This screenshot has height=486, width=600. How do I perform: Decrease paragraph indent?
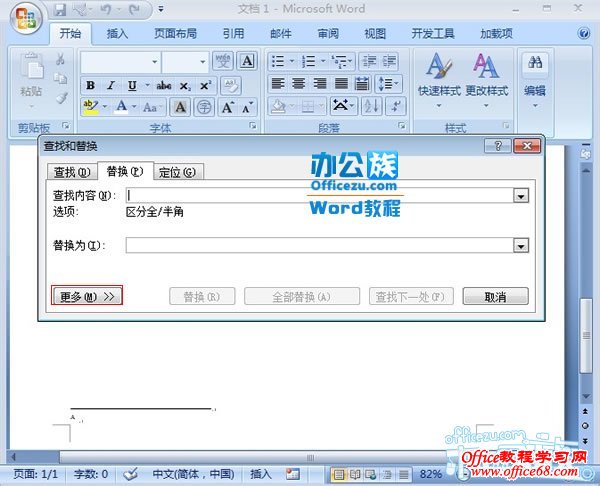click(369, 61)
